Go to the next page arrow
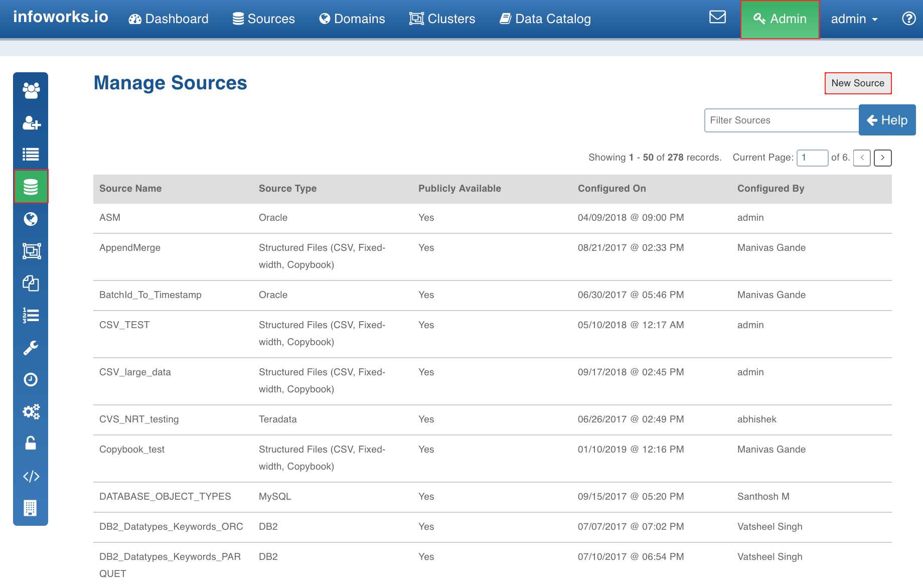The width and height of the screenshot is (923, 588). [883, 158]
